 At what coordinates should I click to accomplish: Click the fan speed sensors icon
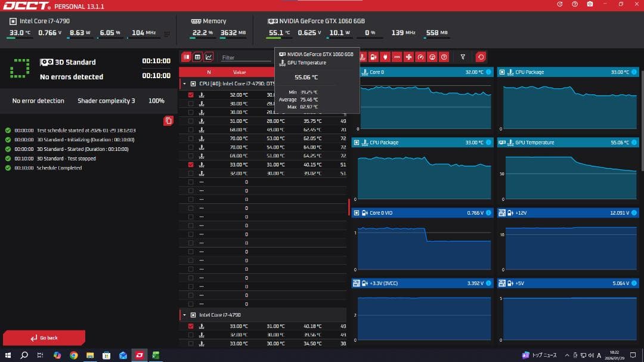pos(408,57)
